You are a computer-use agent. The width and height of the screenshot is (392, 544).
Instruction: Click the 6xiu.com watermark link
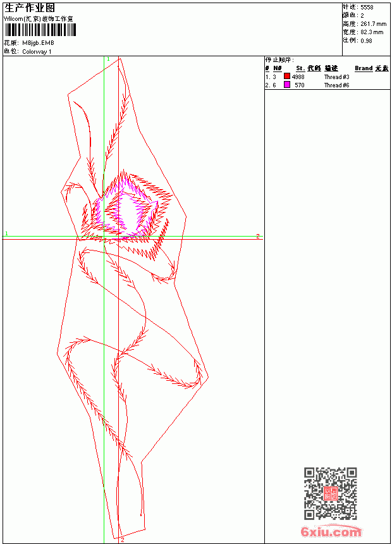pyautogui.click(x=331, y=531)
